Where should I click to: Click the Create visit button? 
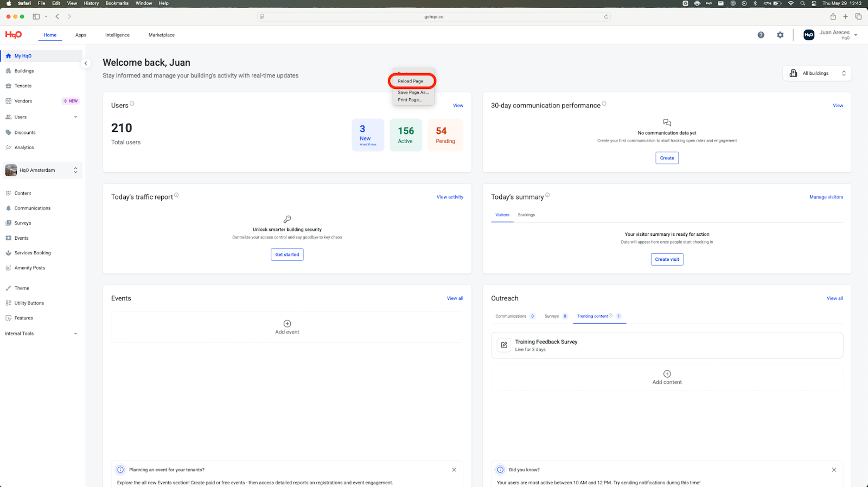point(667,259)
